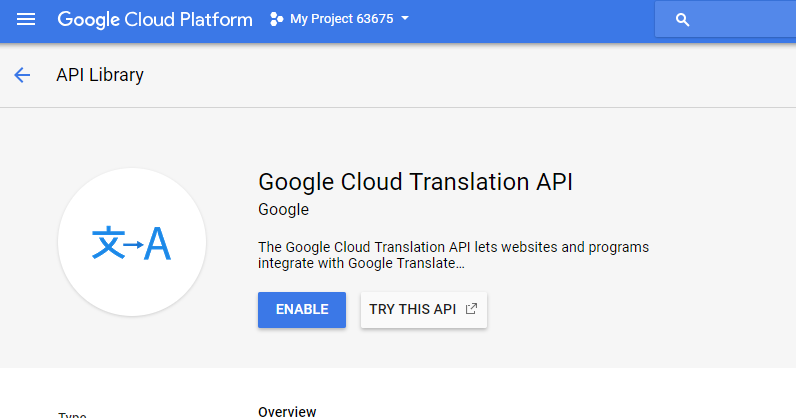The width and height of the screenshot is (796, 418).
Task: Open the hamburger navigation menu
Action: click(26, 20)
